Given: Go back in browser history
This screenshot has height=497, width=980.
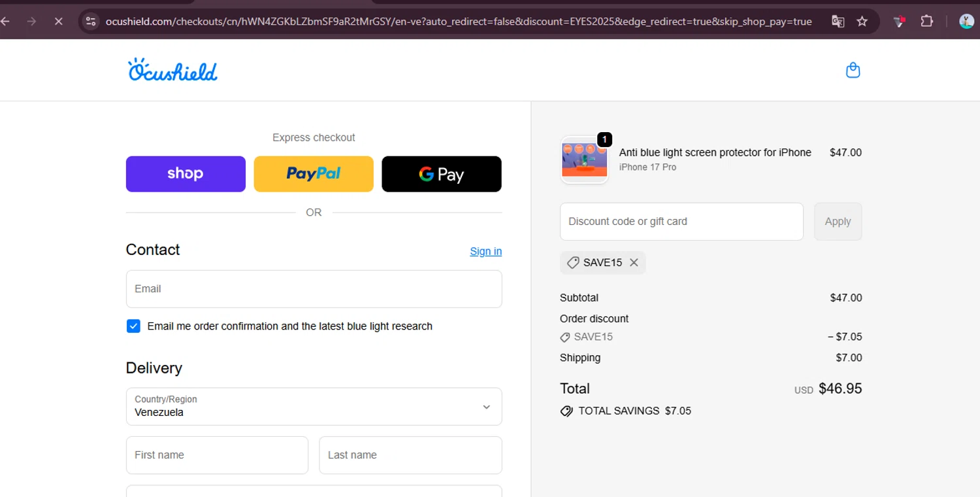Looking at the screenshot, I should [6, 22].
